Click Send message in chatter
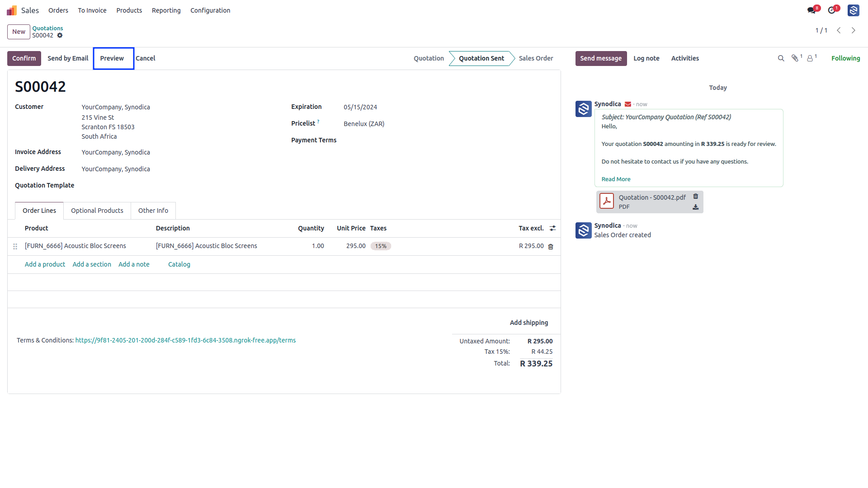 pos(601,58)
